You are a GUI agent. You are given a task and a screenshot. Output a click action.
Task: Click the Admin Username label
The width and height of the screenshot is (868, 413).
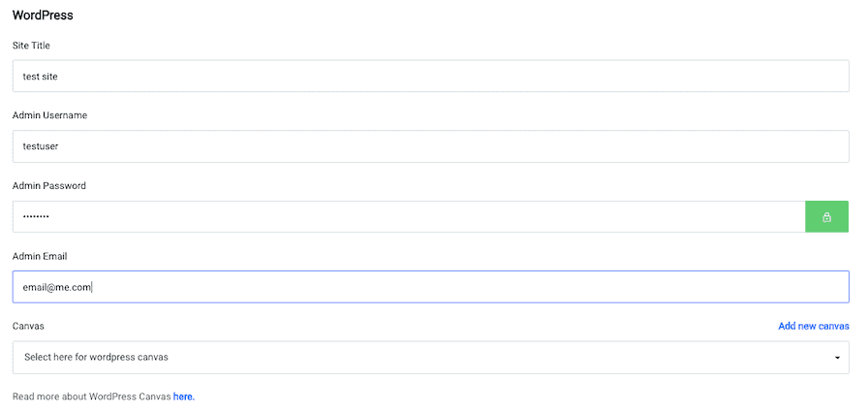coord(49,115)
